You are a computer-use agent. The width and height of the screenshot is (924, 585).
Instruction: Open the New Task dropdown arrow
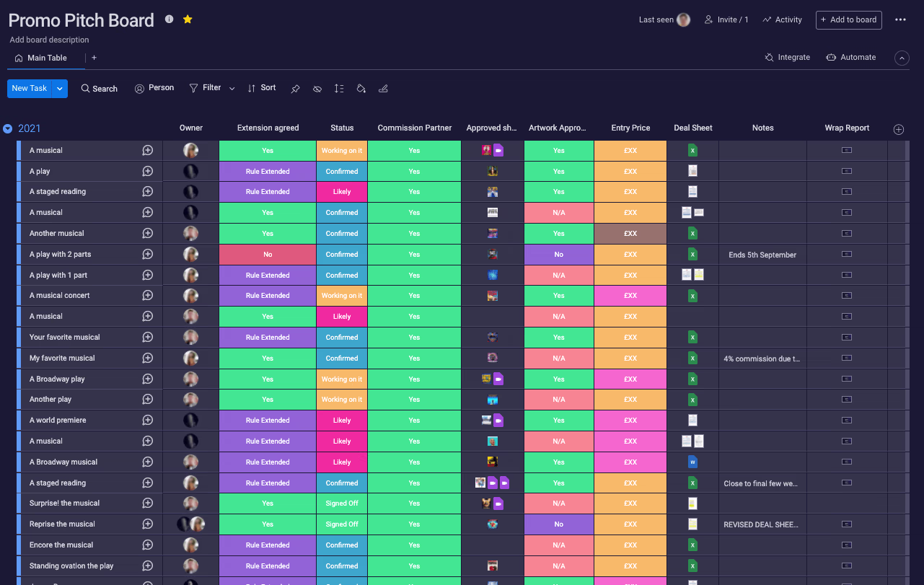(60, 89)
